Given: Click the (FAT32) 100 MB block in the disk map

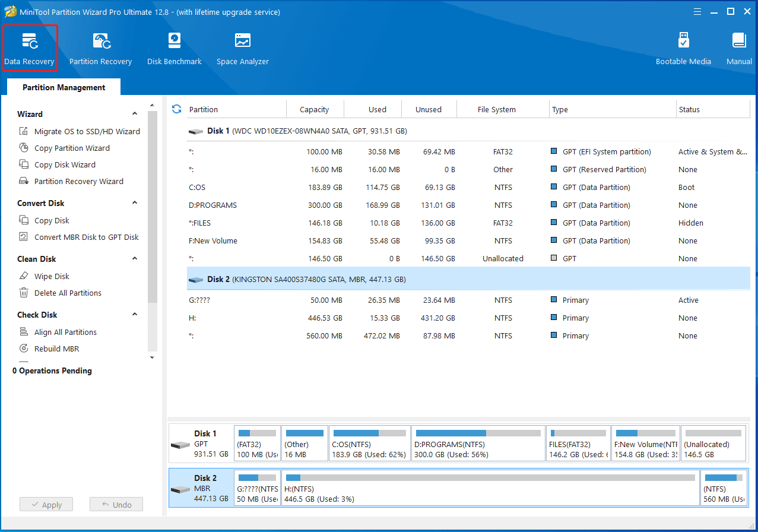Looking at the screenshot, I should [258, 444].
